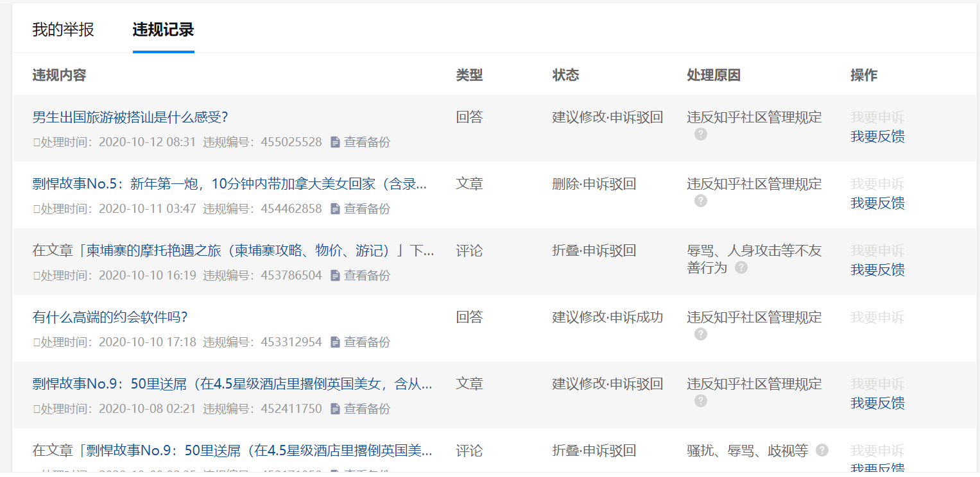Open article 剽悍故事No.5 新年第一炮

pyautogui.click(x=230, y=184)
